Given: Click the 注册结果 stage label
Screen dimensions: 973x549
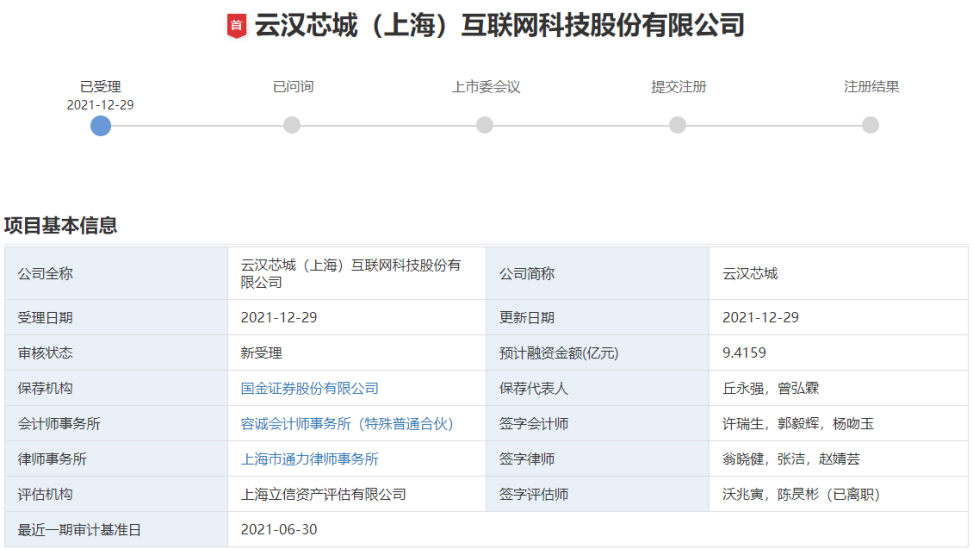Looking at the screenshot, I should (x=871, y=87).
